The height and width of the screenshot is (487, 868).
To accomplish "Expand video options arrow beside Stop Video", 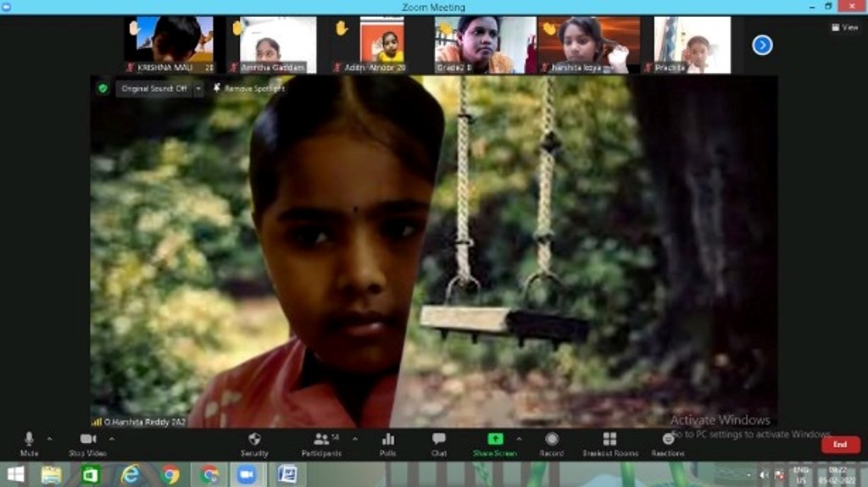I will point(112,439).
